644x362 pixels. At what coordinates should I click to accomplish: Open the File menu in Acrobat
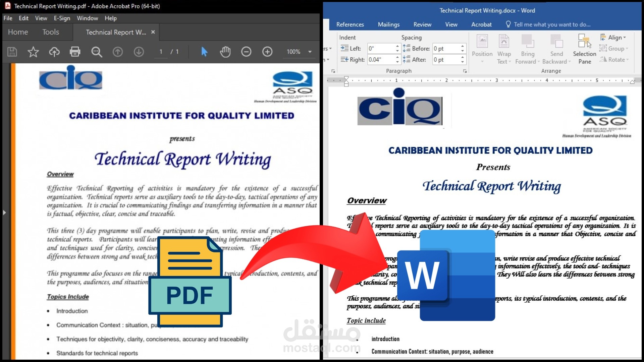click(8, 18)
